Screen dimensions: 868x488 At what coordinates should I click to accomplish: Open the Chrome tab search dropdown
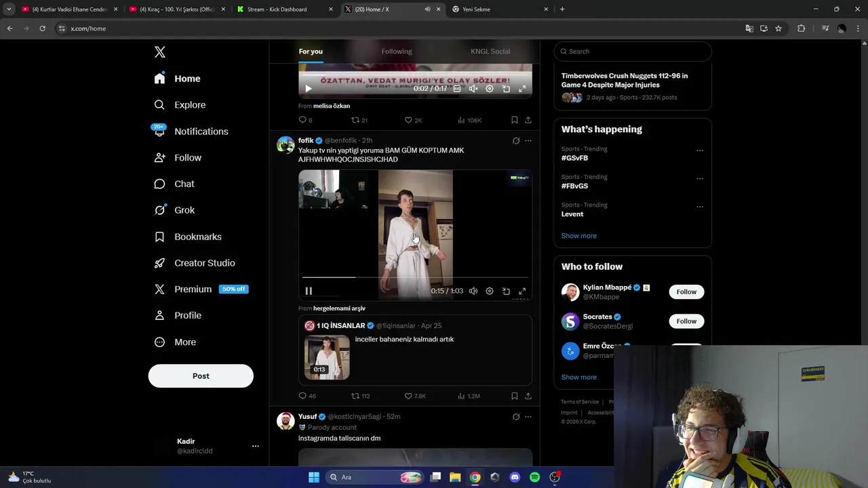pyautogui.click(x=9, y=9)
